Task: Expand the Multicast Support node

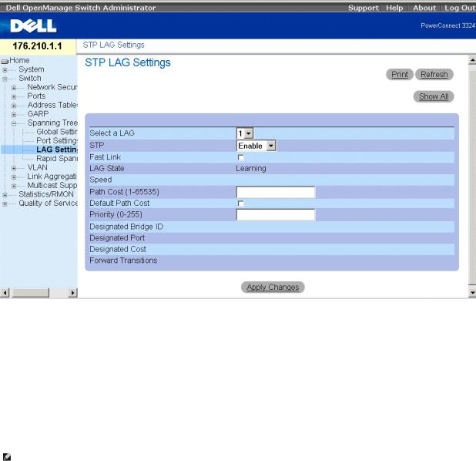Action: click(x=14, y=186)
